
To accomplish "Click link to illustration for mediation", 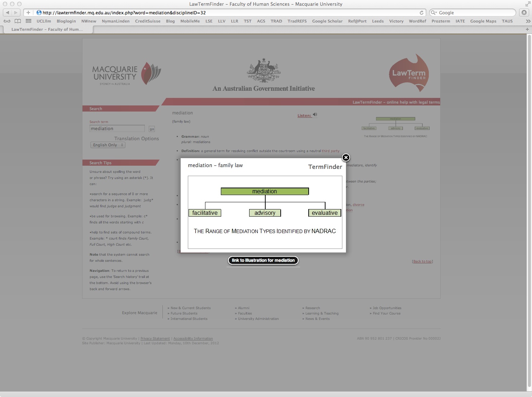I will [263, 260].
